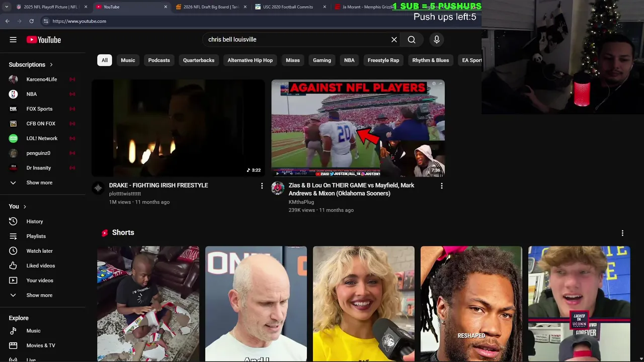This screenshot has width=644, height=362.
Task: Open Liked videos thumbs-up icon
Action: 13,265
